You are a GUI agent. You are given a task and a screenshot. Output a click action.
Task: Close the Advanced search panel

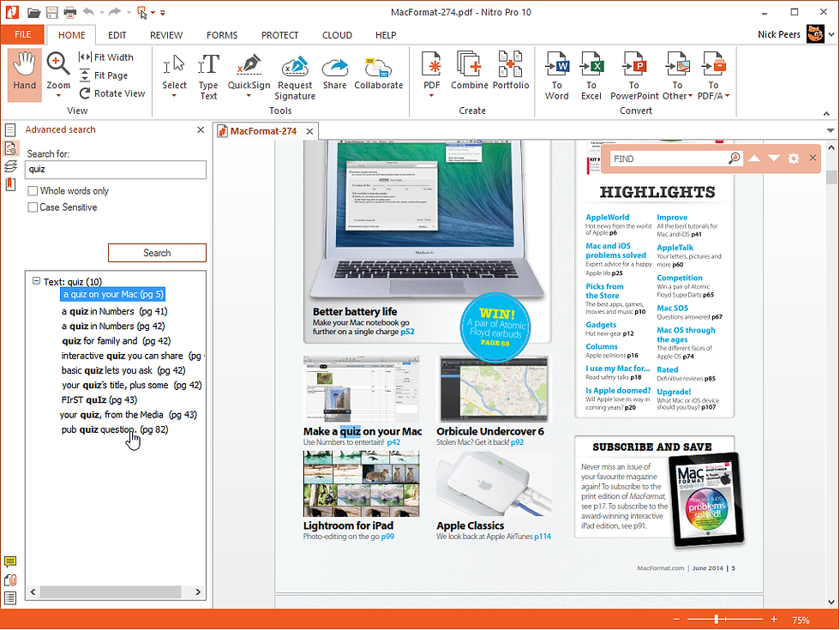201,129
